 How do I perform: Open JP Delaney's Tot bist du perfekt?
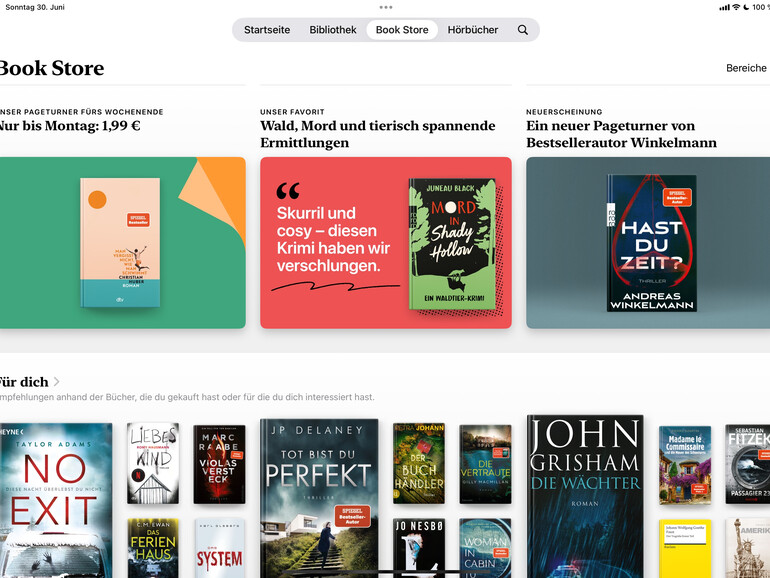tap(319, 498)
